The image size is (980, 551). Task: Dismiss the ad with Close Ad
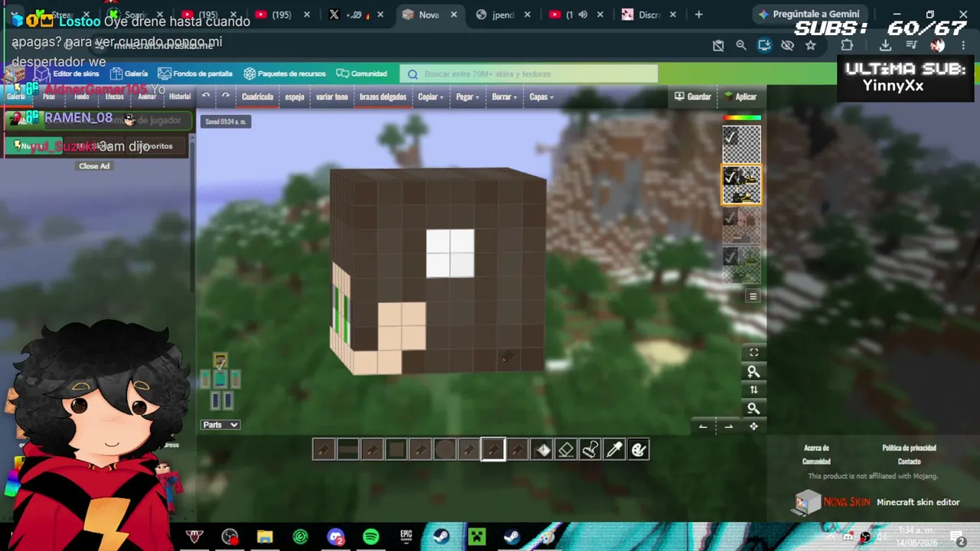coord(94,166)
